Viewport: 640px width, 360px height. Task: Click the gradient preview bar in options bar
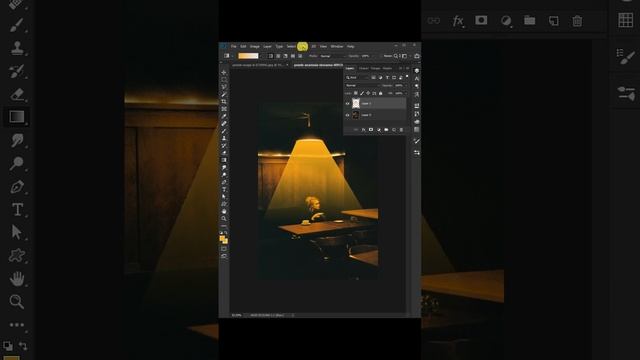point(248,56)
